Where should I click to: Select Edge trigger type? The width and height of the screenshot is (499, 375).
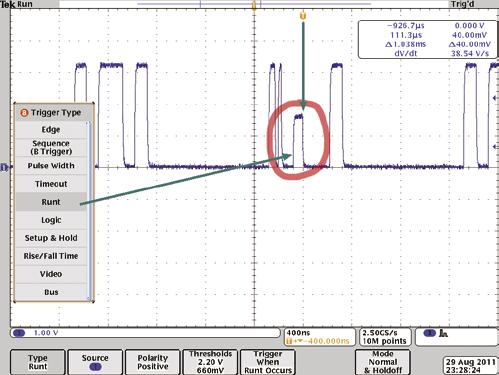click(51, 129)
